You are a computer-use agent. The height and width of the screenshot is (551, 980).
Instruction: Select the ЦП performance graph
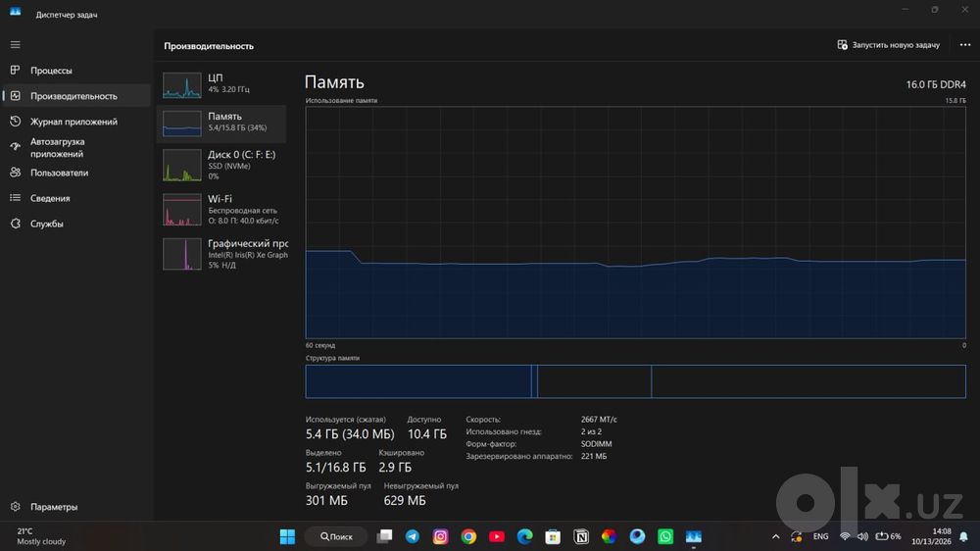[221, 84]
